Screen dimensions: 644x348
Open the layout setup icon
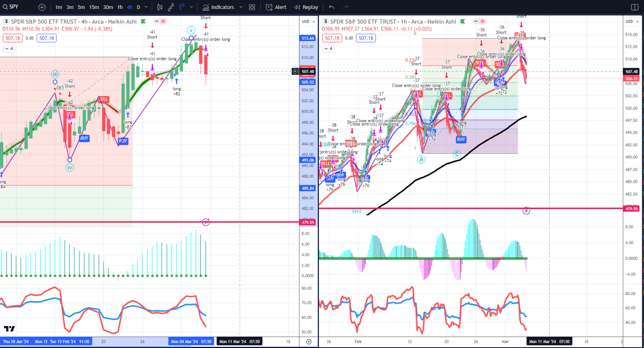(x=635, y=7)
